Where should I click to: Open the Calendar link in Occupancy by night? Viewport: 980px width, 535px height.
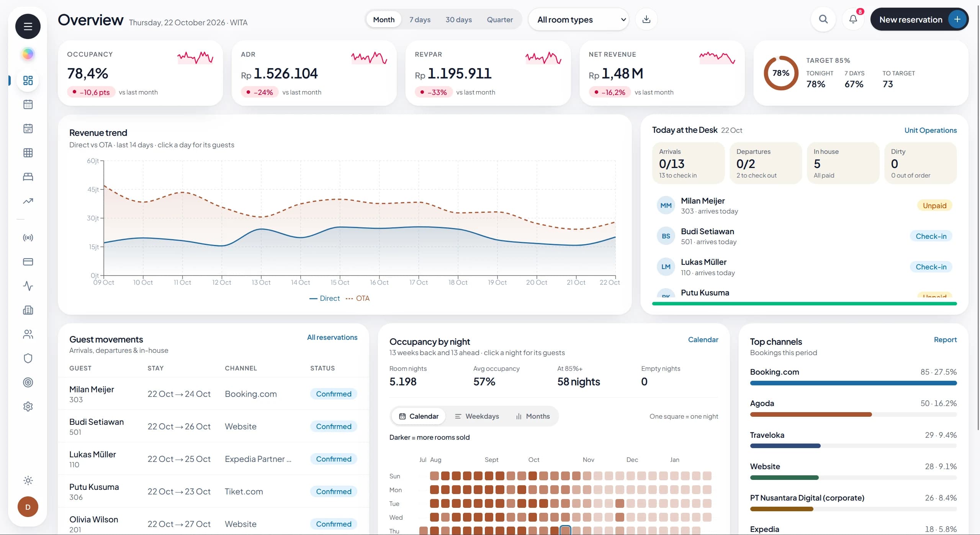click(x=703, y=340)
